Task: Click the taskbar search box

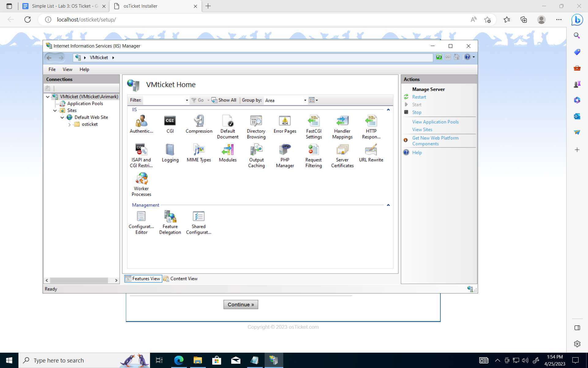Action: 84,360
